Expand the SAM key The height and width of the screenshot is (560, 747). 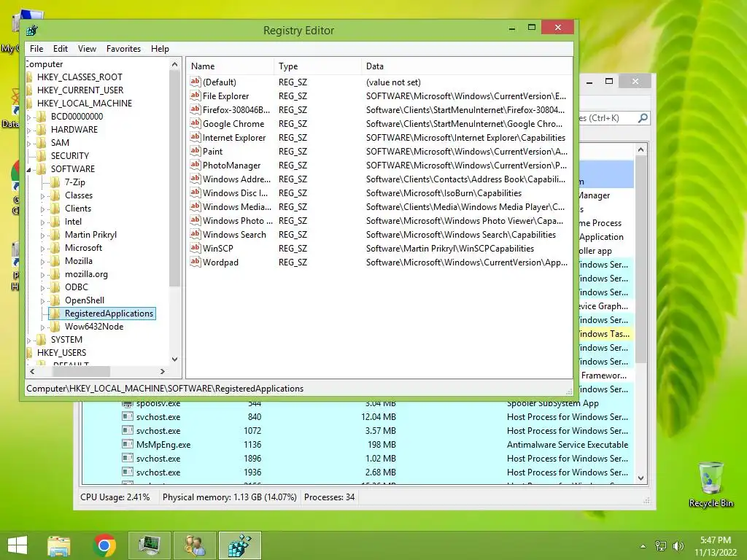(x=29, y=143)
